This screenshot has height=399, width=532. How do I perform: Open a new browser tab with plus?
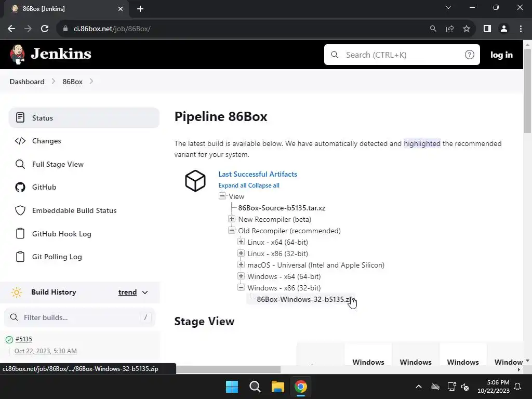pos(140,9)
